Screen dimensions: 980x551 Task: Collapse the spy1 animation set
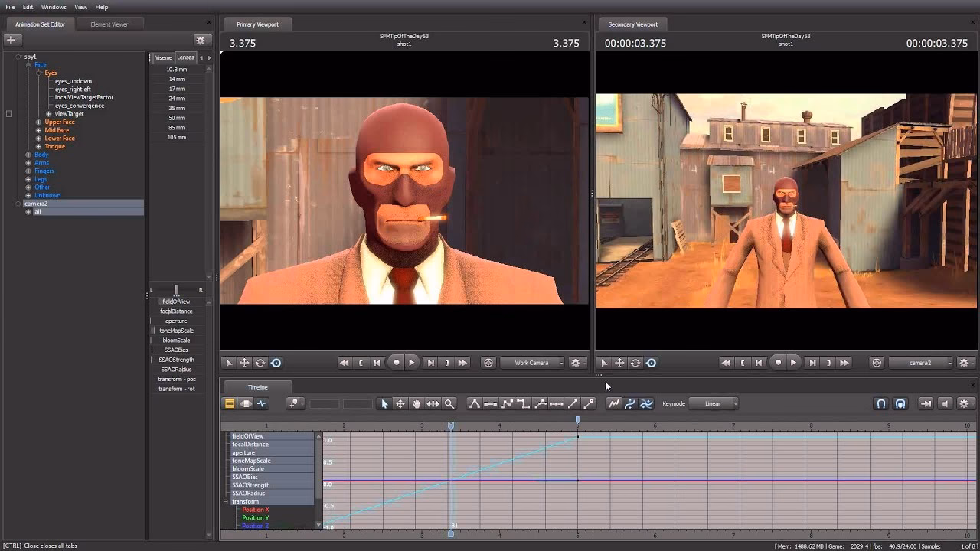click(x=18, y=57)
